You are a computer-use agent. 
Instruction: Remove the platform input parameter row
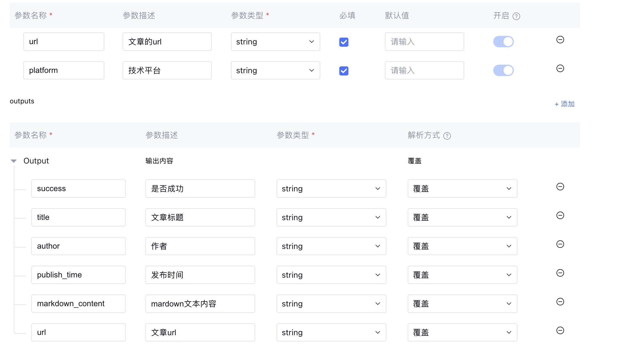tap(560, 68)
